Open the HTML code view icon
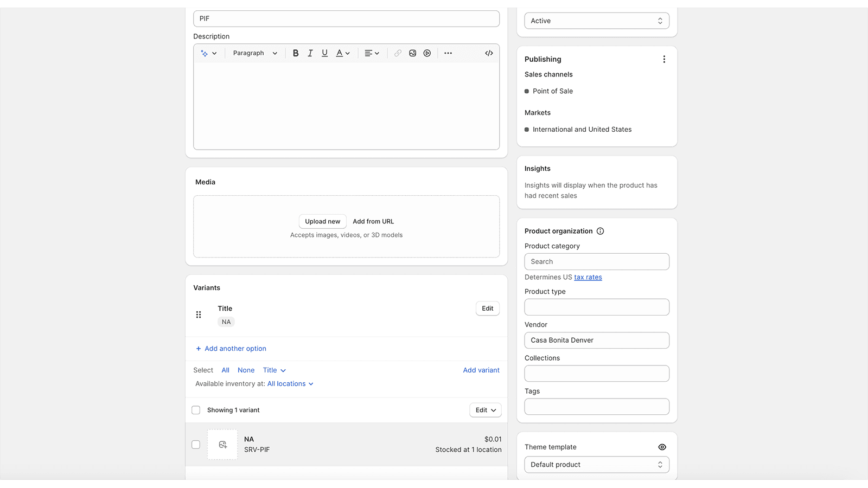Screen dimensions: 868x488 click(489, 53)
